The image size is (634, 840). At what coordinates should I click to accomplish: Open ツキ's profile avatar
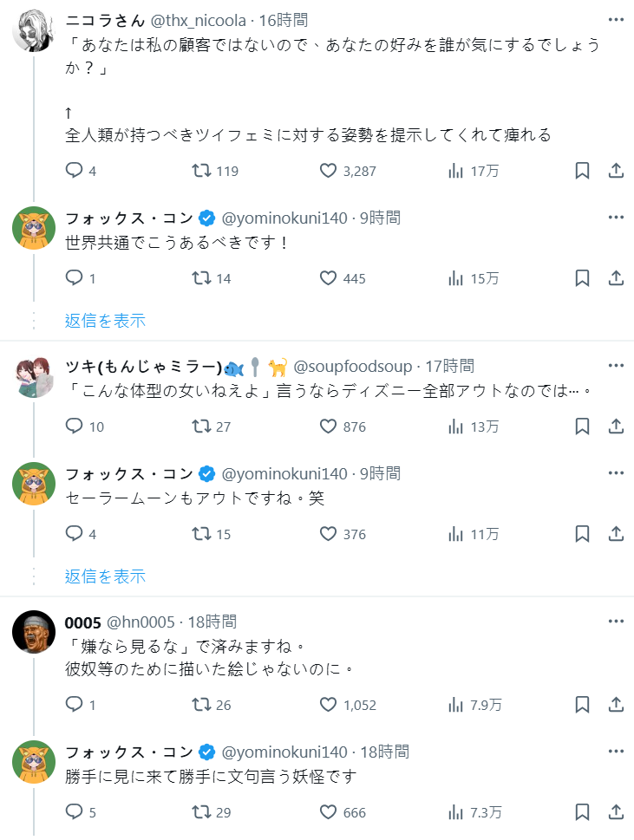coord(34,377)
